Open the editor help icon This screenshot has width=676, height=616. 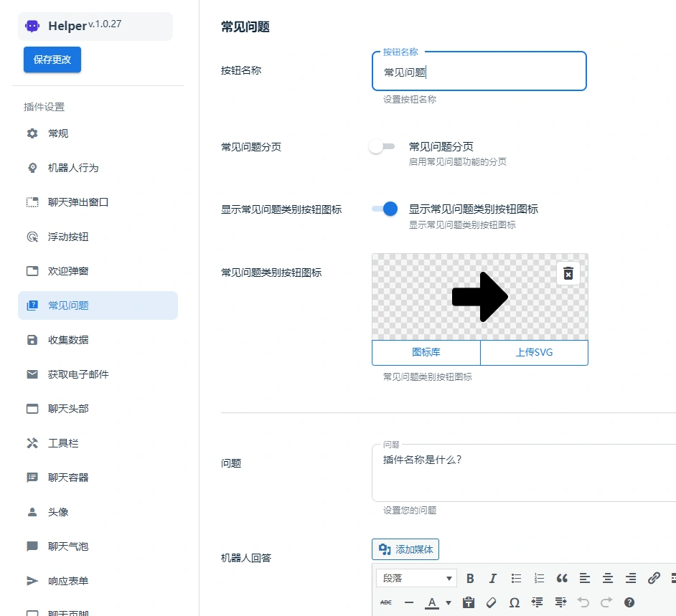629,602
